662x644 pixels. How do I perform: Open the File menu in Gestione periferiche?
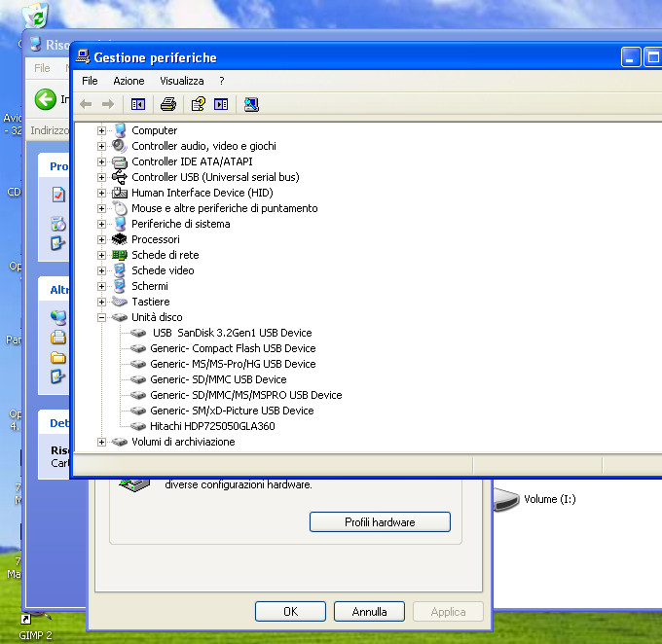coord(90,81)
